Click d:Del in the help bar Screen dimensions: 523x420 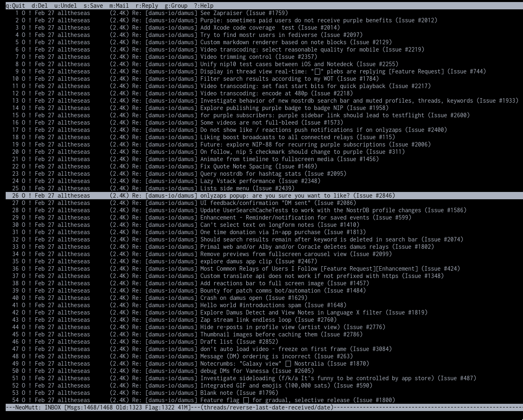39,6
